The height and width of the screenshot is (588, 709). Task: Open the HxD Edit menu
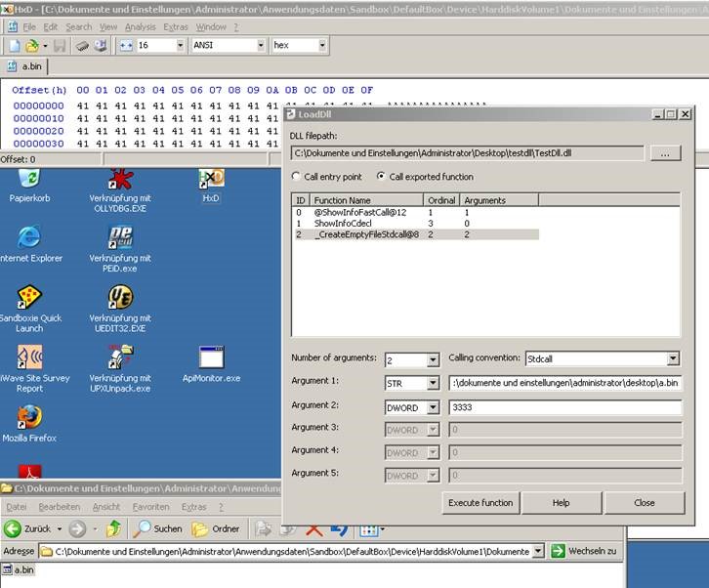coord(50,27)
